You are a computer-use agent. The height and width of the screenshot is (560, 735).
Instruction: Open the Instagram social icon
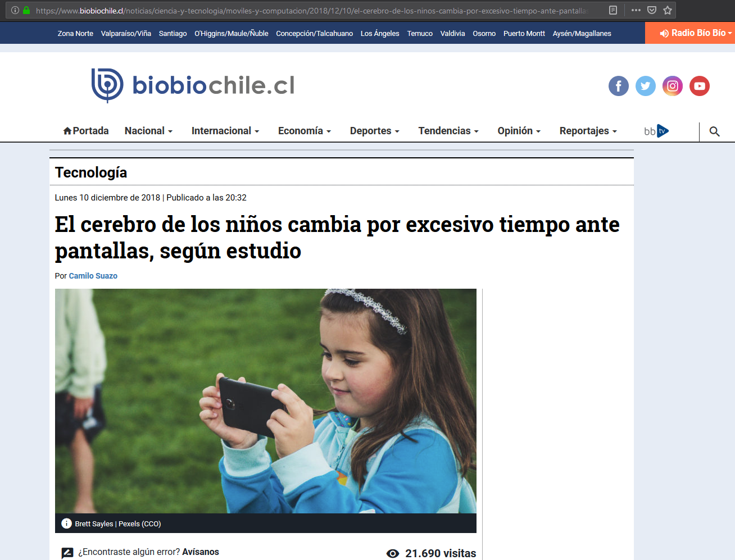(x=673, y=86)
